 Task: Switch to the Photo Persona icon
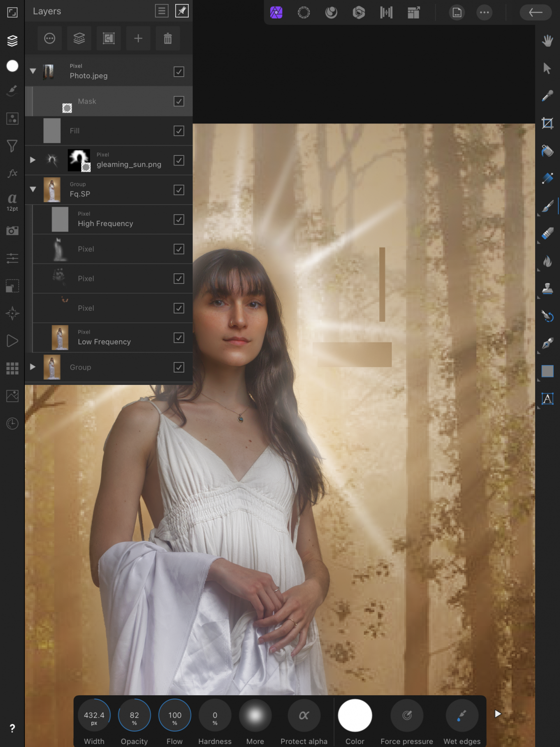(276, 12)
